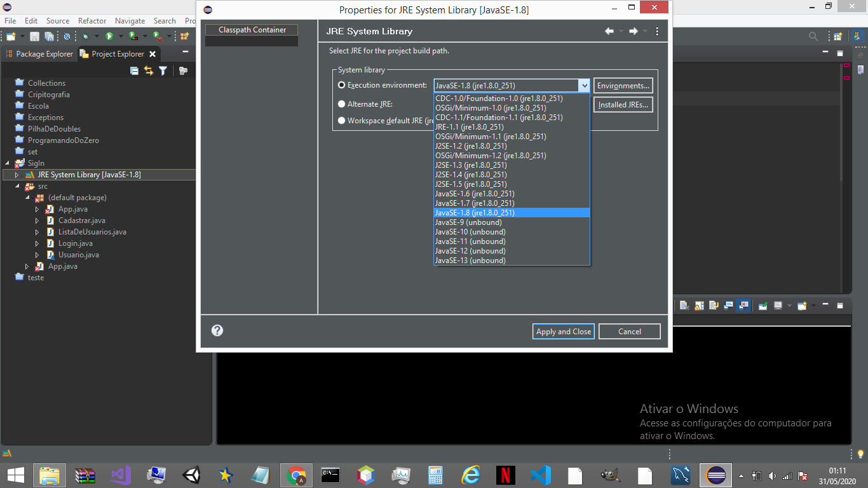Image resolution: width=868 pixels, height=488 pixels.
Task: Click the Clear Console icon
Action: [x=684, y=306]
